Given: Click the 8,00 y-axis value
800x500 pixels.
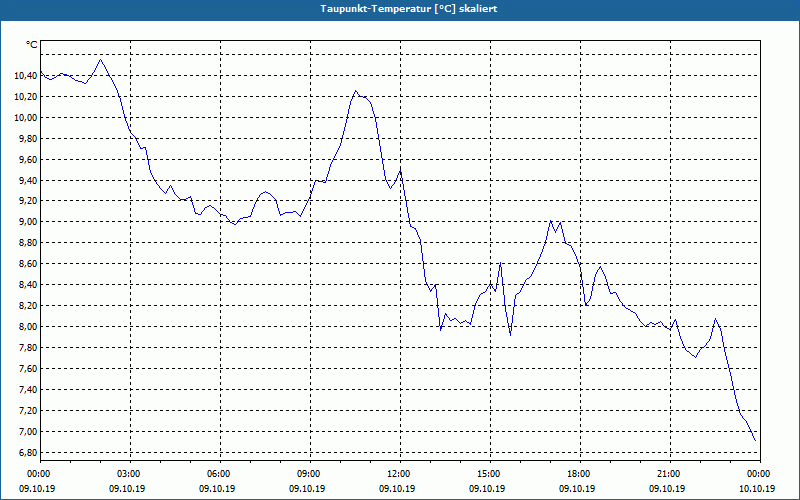Looking at the screenshot, I should click(x=28, y=327).
